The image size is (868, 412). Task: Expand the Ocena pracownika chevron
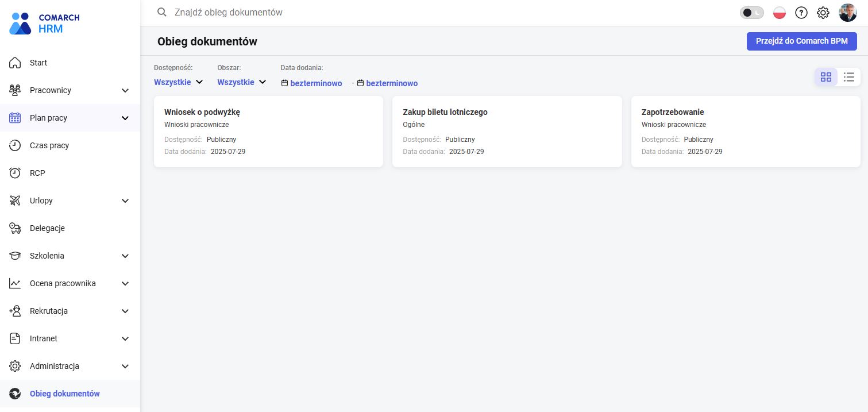coord(125,283)
